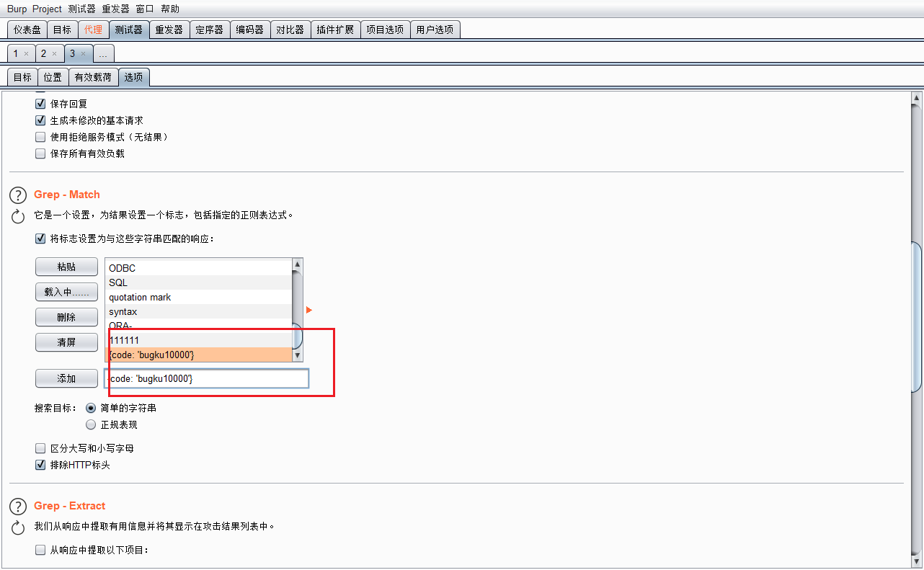The image size is (924, 570).
Task: Open a new attack tab via the "..." tab
Action: point(103,53)
